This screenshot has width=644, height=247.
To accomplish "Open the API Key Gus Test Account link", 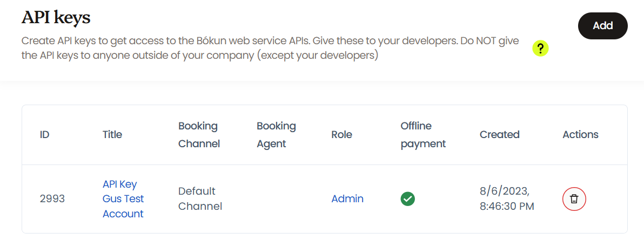I will [123, 199].
